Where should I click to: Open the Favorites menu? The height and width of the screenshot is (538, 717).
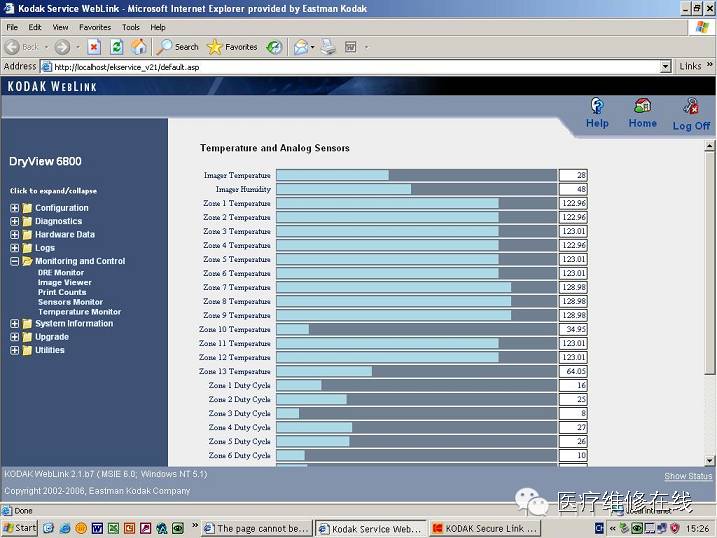pos(95,27)
